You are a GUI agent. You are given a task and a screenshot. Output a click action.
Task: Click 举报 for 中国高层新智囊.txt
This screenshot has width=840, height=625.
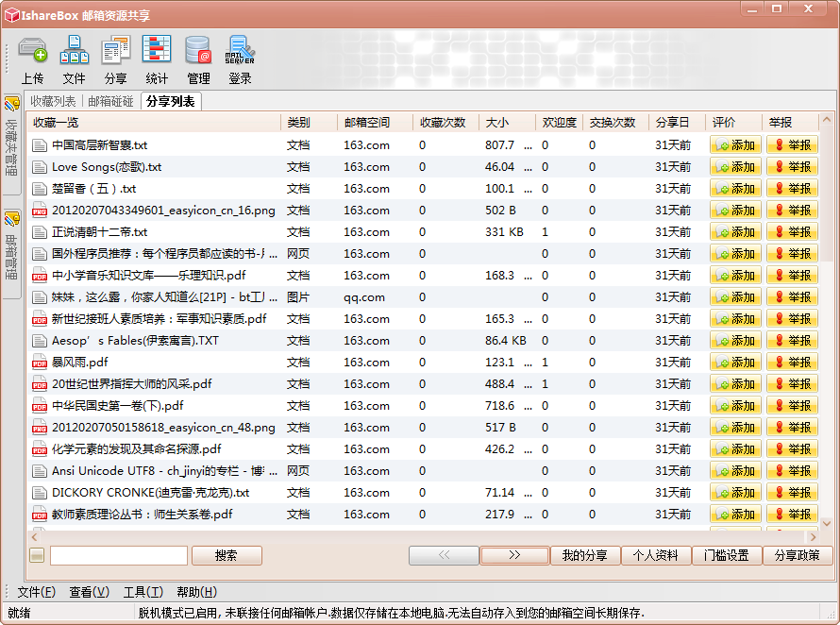click(792, 145)
